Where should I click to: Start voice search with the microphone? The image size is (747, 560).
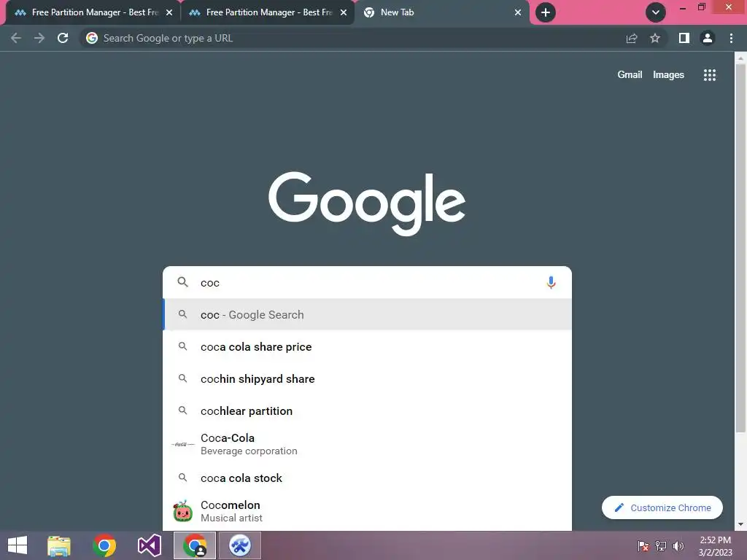[x=551, y=282]
